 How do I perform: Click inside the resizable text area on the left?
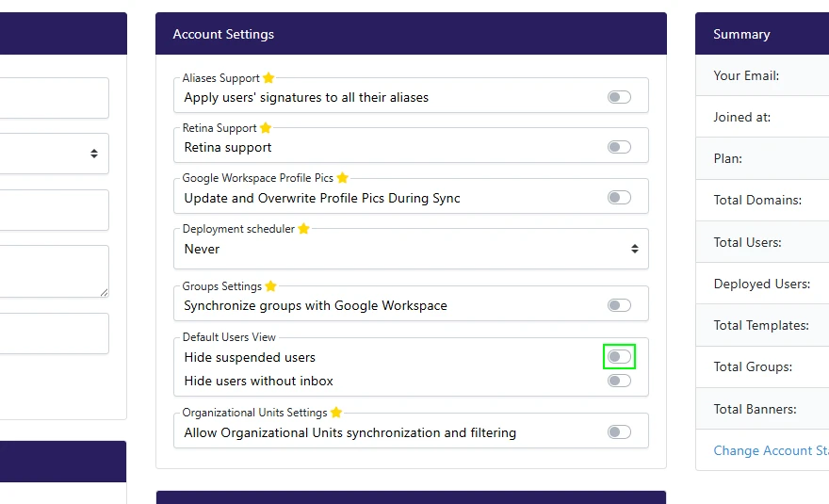[52, 271]
